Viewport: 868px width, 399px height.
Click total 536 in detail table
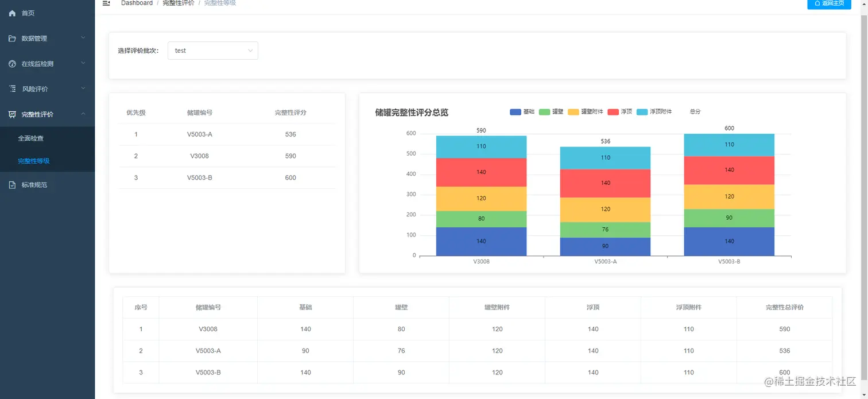(785, 351)
